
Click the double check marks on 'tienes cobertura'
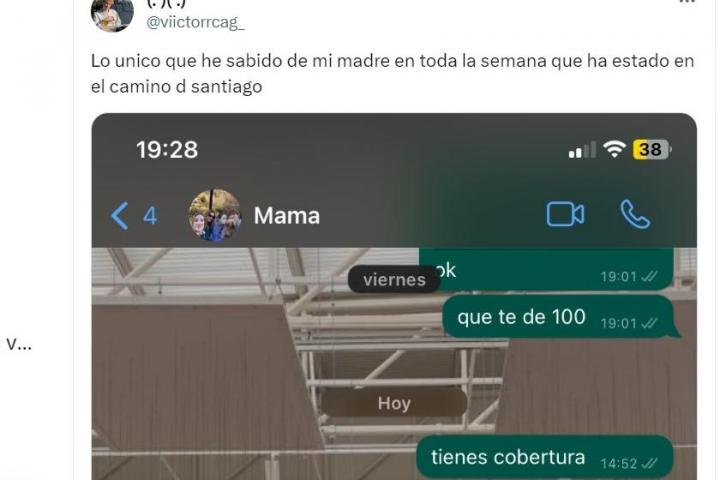click(x=649, y=463)
